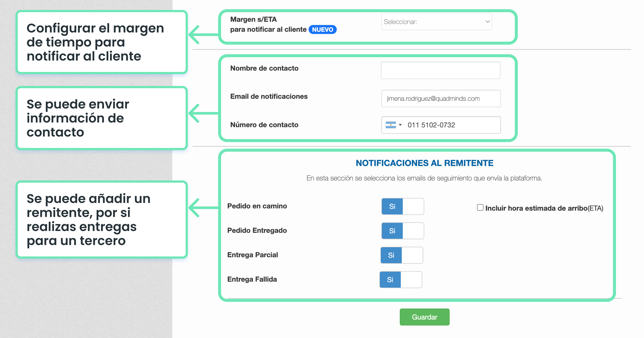Enable Incluir hora estimada de arribo checkbox
Screen dimensions: 644x338
pyautogui.click(x=480, y=208)
